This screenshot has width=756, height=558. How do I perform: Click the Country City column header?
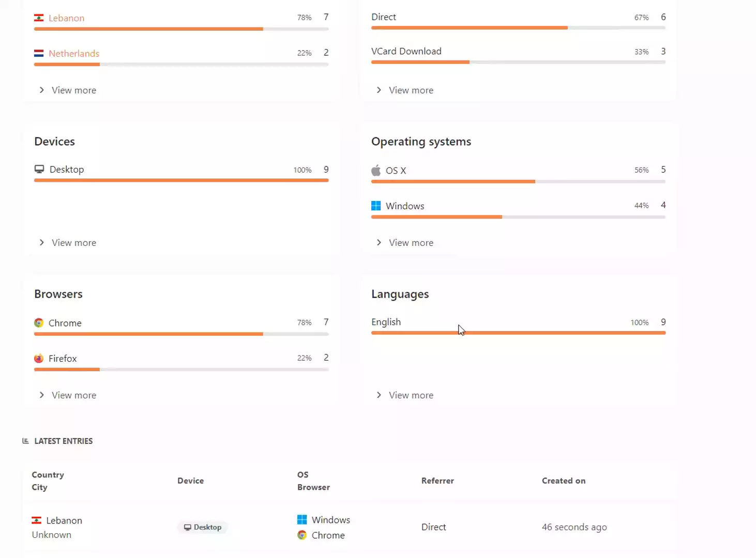(48, 481)
